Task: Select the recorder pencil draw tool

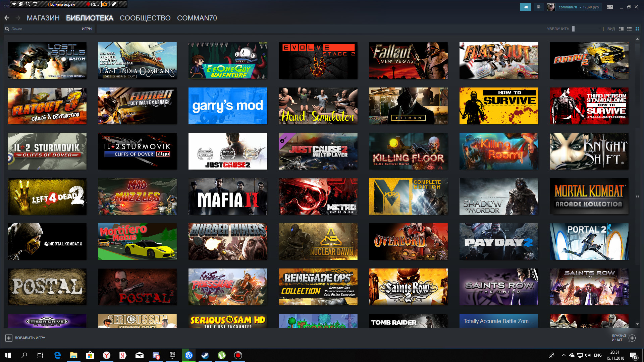Action: point(114,4)
